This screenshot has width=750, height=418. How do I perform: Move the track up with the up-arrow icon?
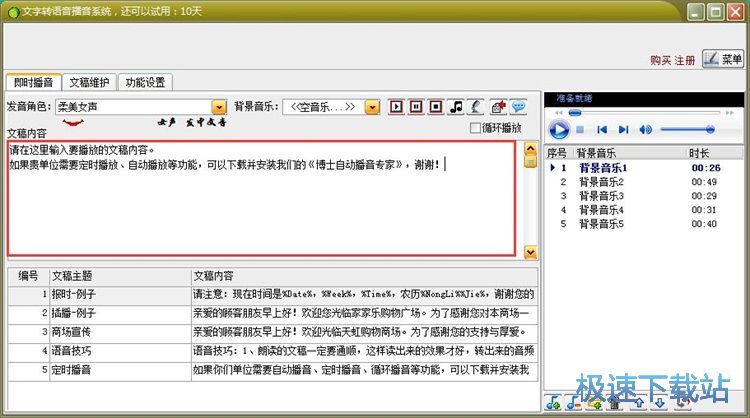pos(639,404)
